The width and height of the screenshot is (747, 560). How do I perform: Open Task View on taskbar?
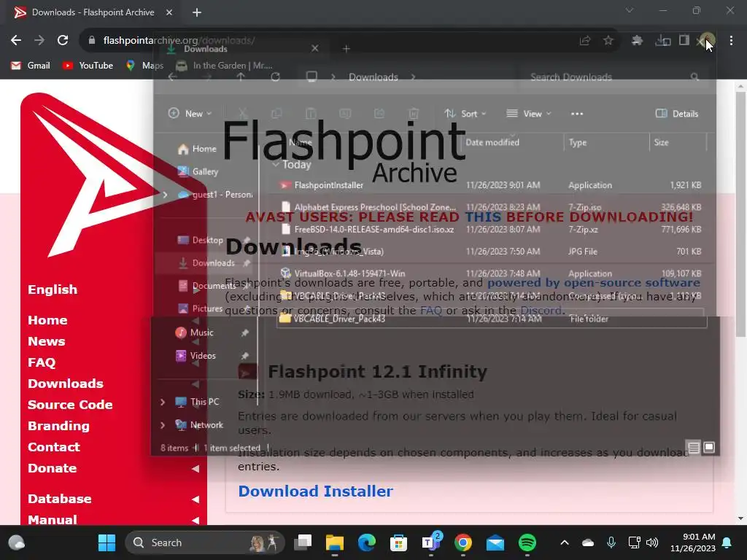point(303,542)
